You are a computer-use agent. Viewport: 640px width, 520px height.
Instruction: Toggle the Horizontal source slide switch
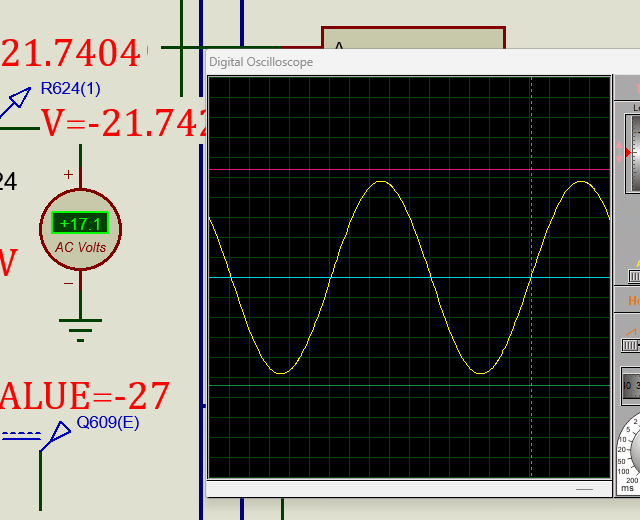tap(631, 346)
